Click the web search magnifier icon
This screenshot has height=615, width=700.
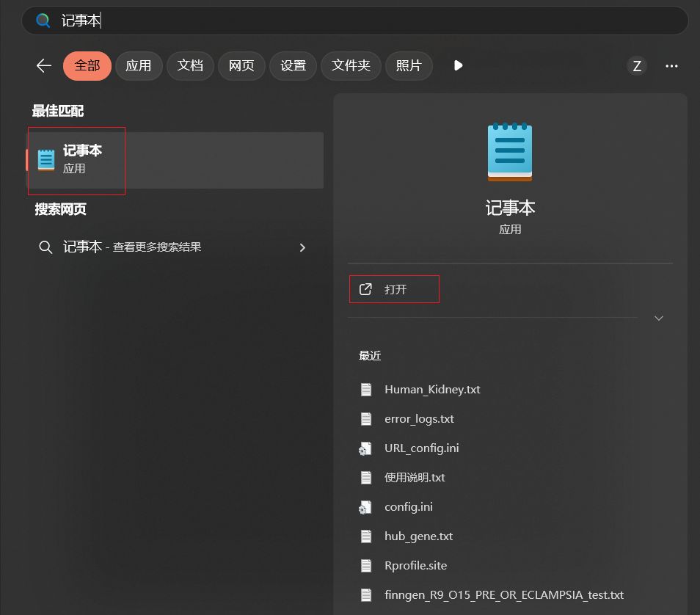[45, 247]
